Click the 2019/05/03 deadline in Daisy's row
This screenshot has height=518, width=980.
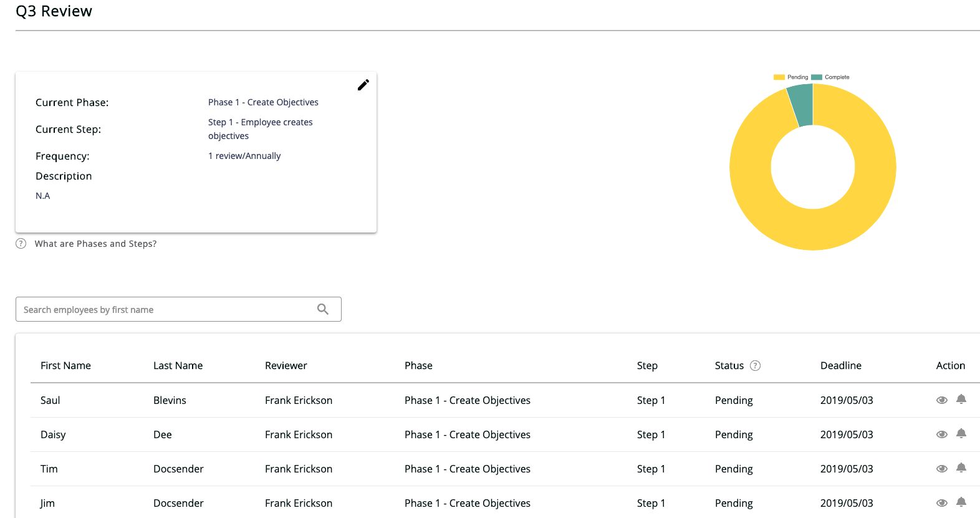[847, 434]
